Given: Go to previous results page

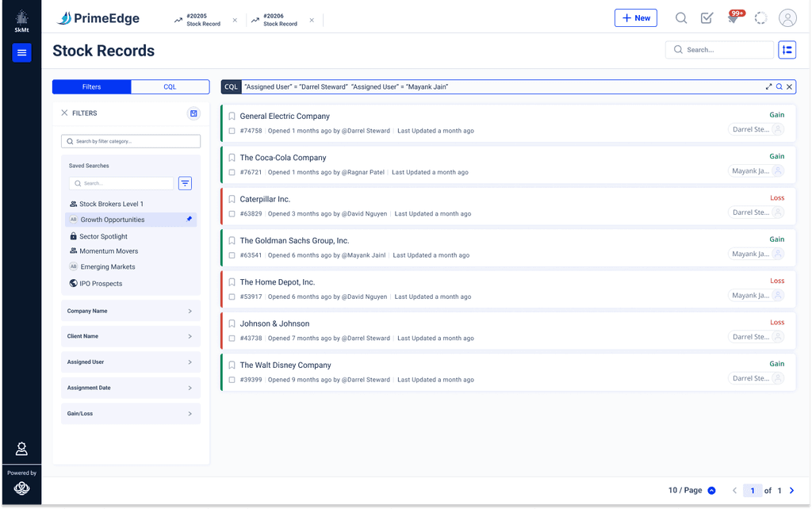Looking at the screenshot, I should pos(734,490).
